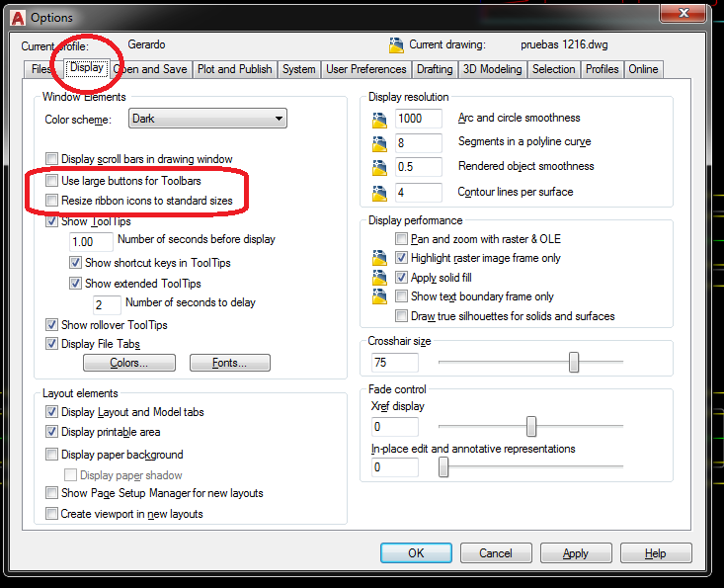Click the Arc and circle smoothness field
Viewport: 724px width, 588px height.
[x=419, y=119]
